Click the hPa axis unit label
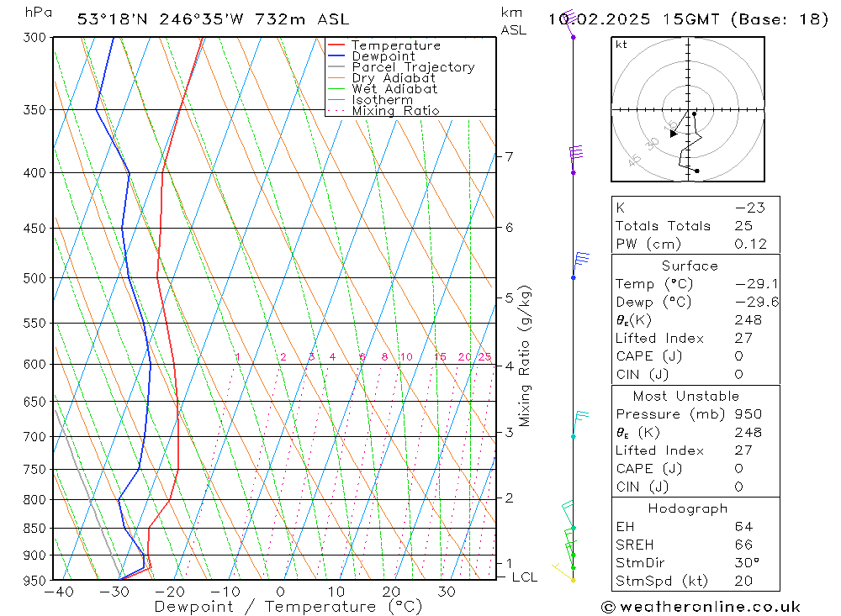 pos(39,13)
